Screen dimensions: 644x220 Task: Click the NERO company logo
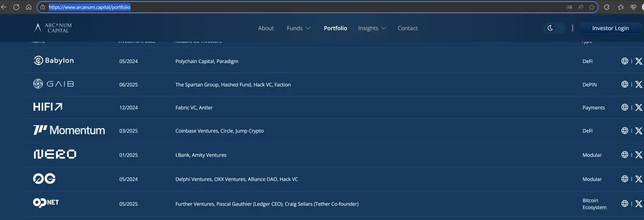tap(55, 155)
